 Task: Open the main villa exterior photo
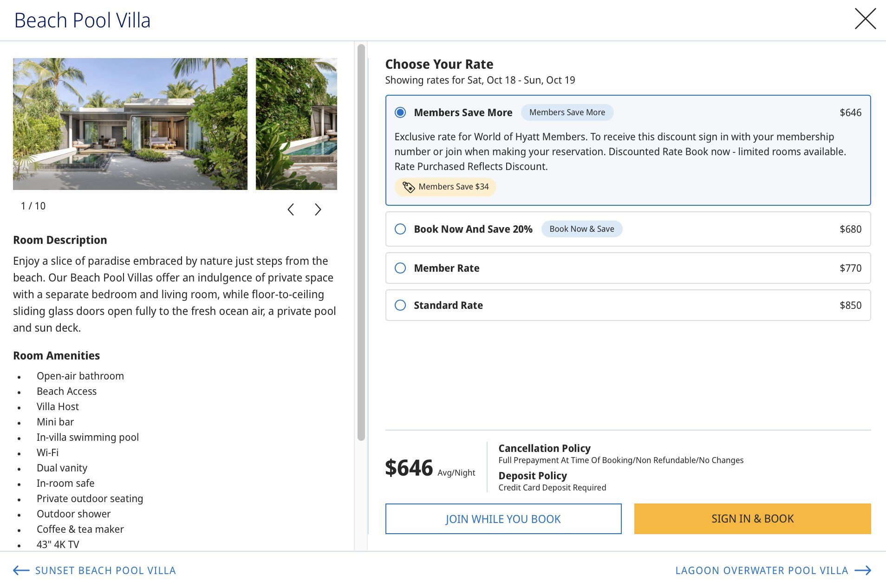[x=130, y=124]
